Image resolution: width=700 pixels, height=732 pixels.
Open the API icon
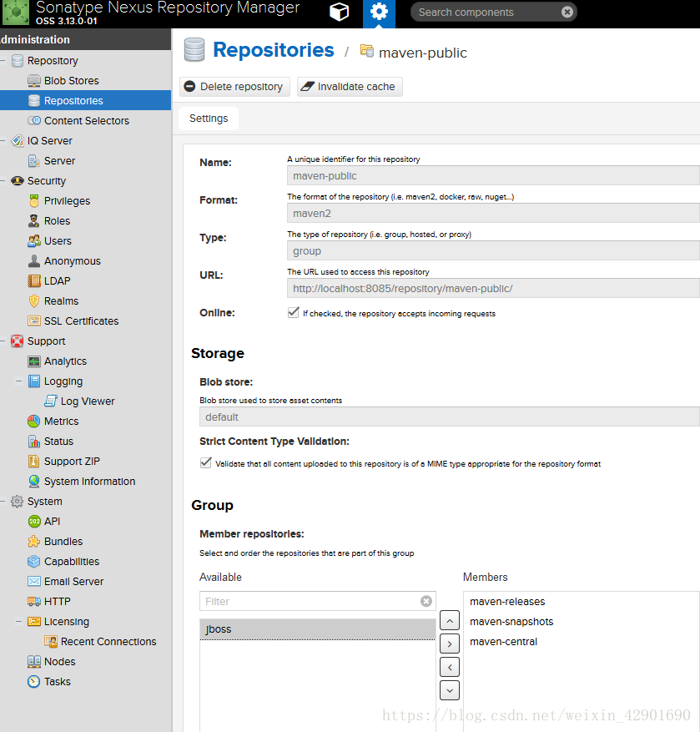click(34, 521)
